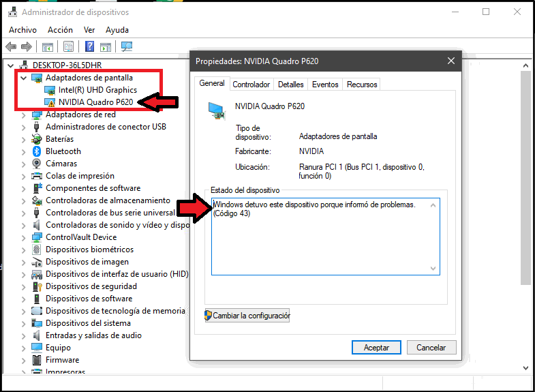535x392 pixels.
Task: Click the show/hide console tree icon
Action: coord(48,47)
